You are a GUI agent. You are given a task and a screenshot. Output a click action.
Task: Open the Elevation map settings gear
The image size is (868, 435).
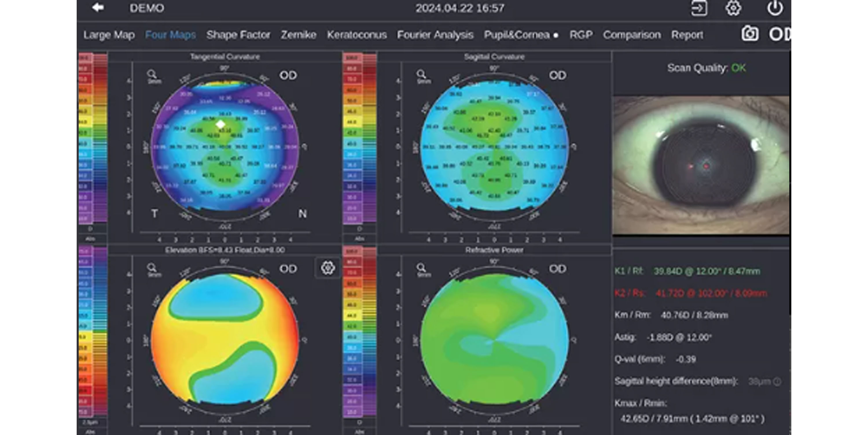pos(328,268)
